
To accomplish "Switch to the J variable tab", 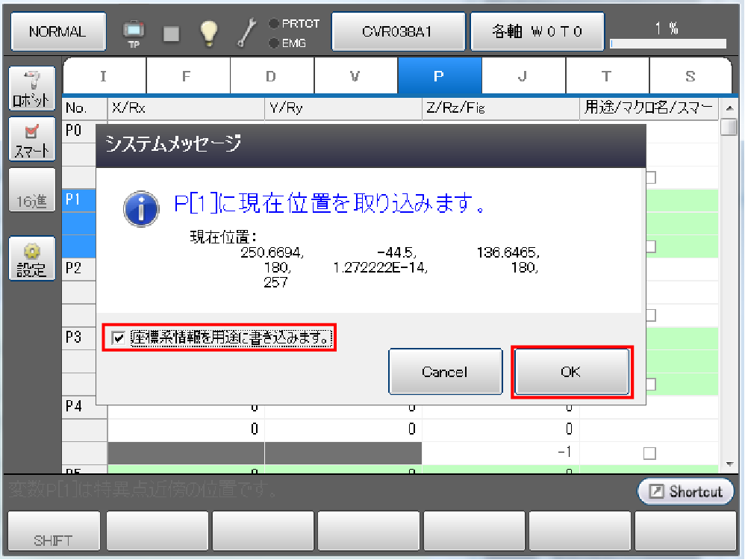I will [x=523, y=75].
